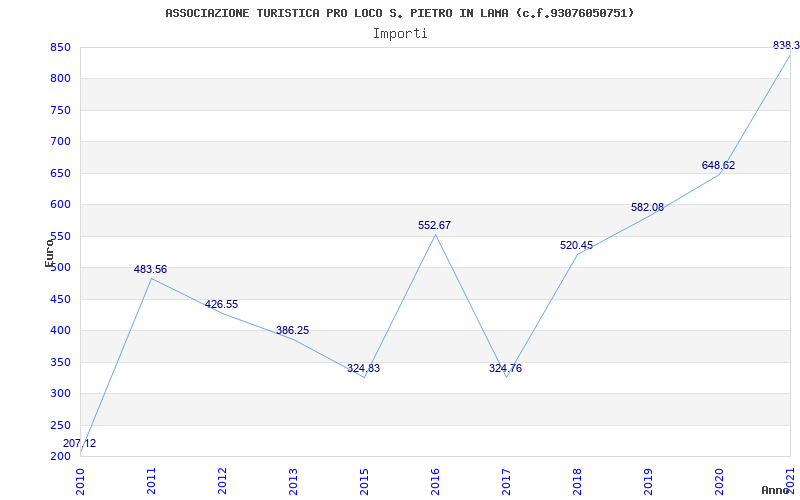
Task: Click the 350 y-axis tick label
Action: 60,362
